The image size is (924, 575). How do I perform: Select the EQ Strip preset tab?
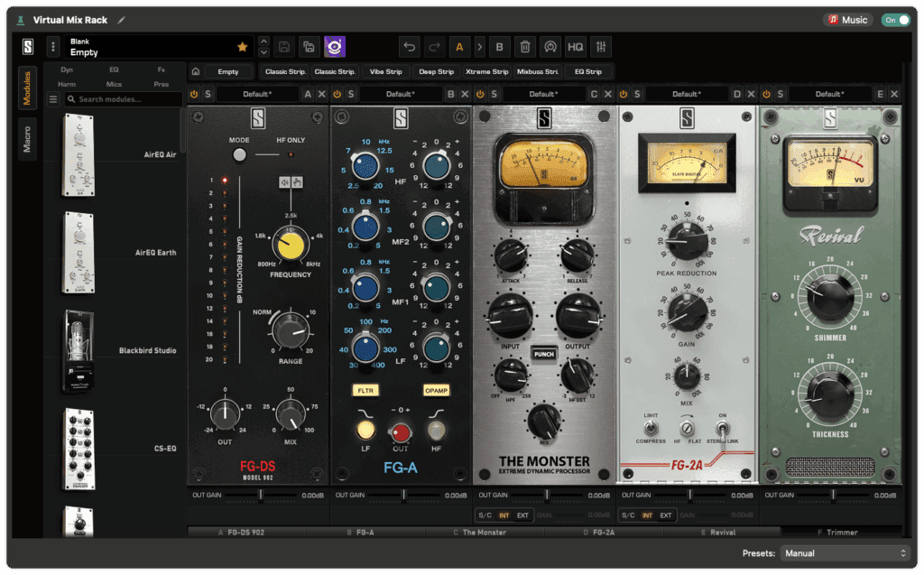click(588, 71)
